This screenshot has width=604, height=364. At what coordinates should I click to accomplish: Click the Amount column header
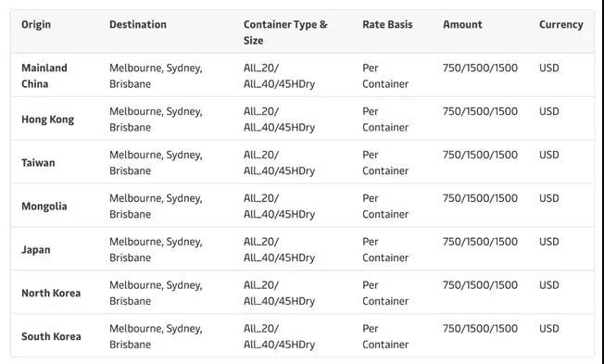pos(462,25)
